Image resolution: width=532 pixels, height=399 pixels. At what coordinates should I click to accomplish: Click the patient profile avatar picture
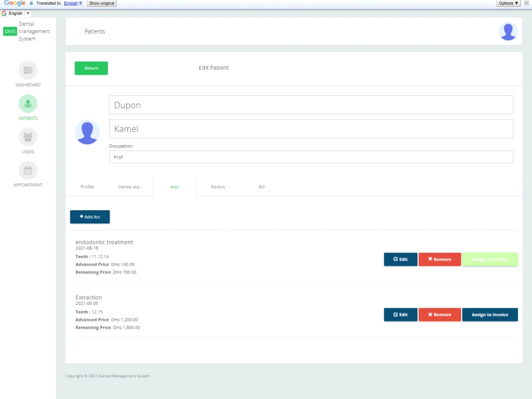point(87,132)
